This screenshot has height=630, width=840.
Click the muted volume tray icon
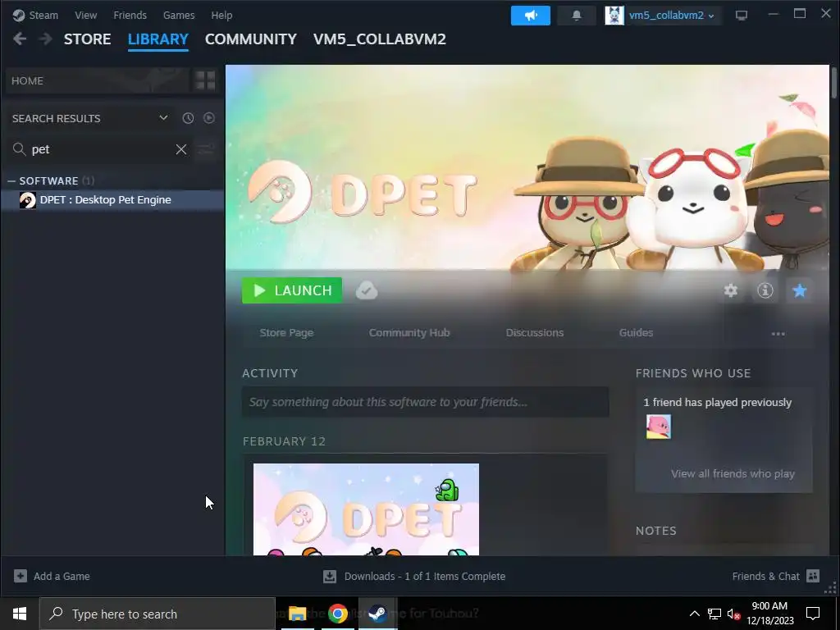[x=734, y=614]
